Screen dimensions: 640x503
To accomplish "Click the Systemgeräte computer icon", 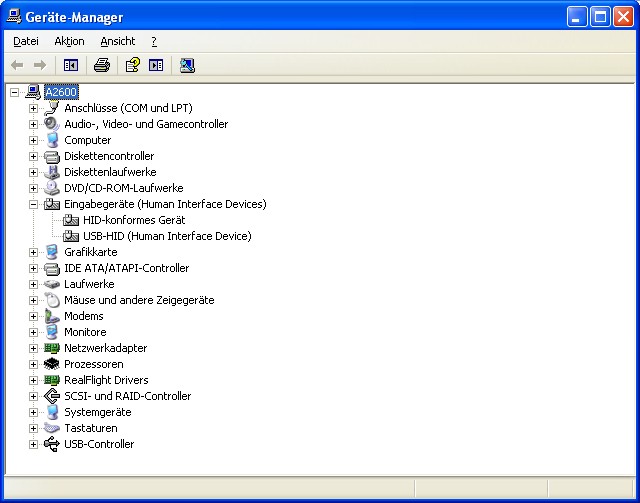I will [x=52, y=412].
